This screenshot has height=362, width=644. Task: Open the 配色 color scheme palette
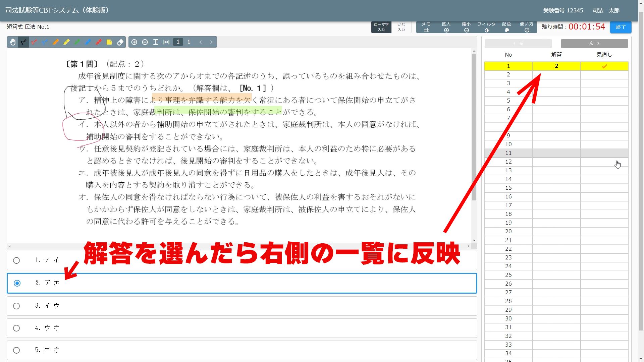(506, 27)
